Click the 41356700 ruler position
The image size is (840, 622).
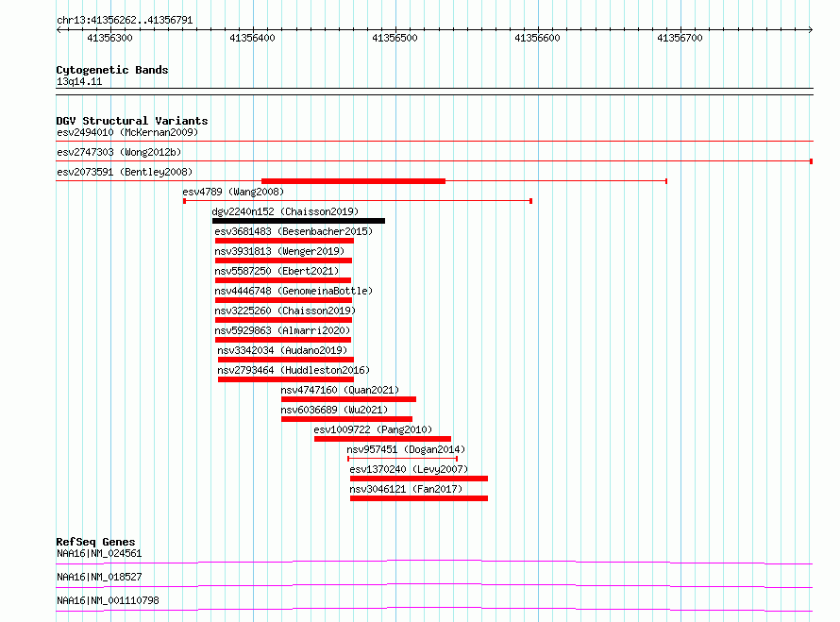(680, 38)
